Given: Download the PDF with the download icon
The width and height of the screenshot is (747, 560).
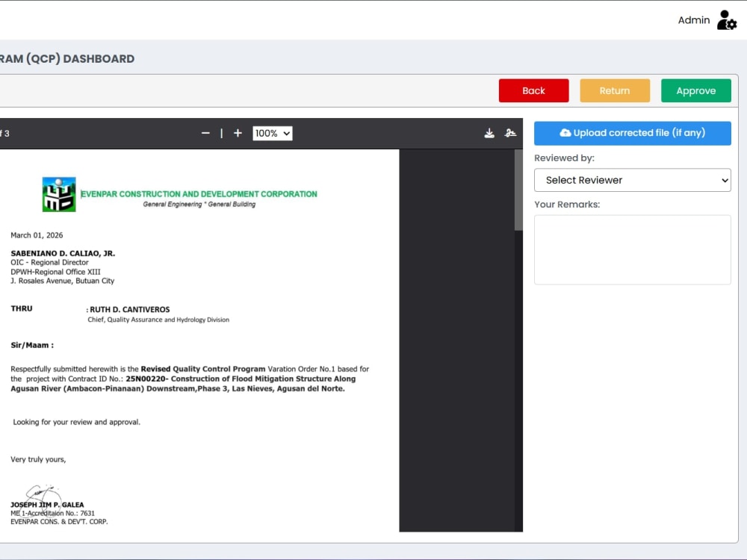Looking at the screenshot, I should pyautogui.click(x=489, y=134).
